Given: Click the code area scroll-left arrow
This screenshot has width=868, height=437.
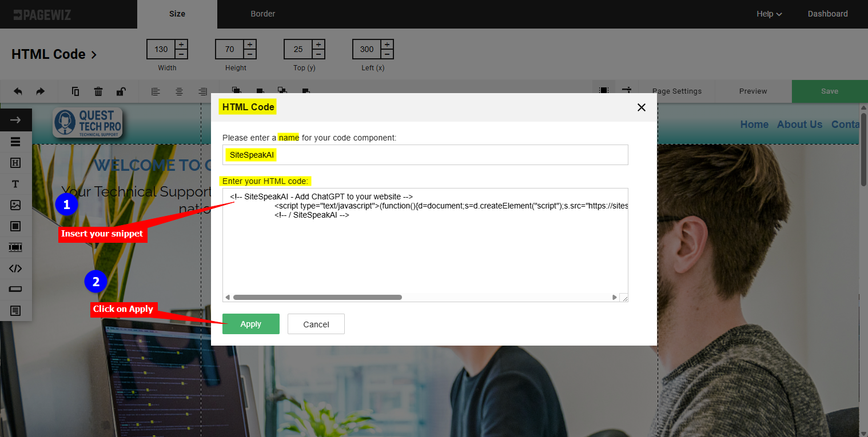Looking at the screenshot, I should coord(227,298).
